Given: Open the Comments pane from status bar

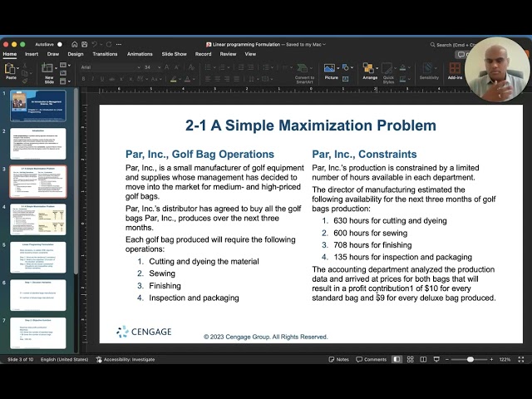Looking at the screenshot, I should (372, 359).
